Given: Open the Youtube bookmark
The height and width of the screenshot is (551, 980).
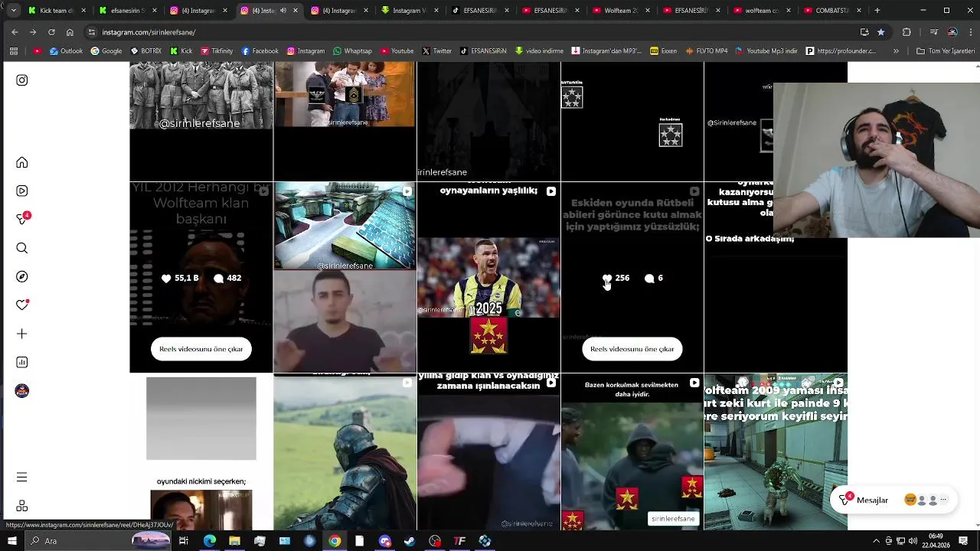Looking at the screenshot, I should (x=397, y=51).
